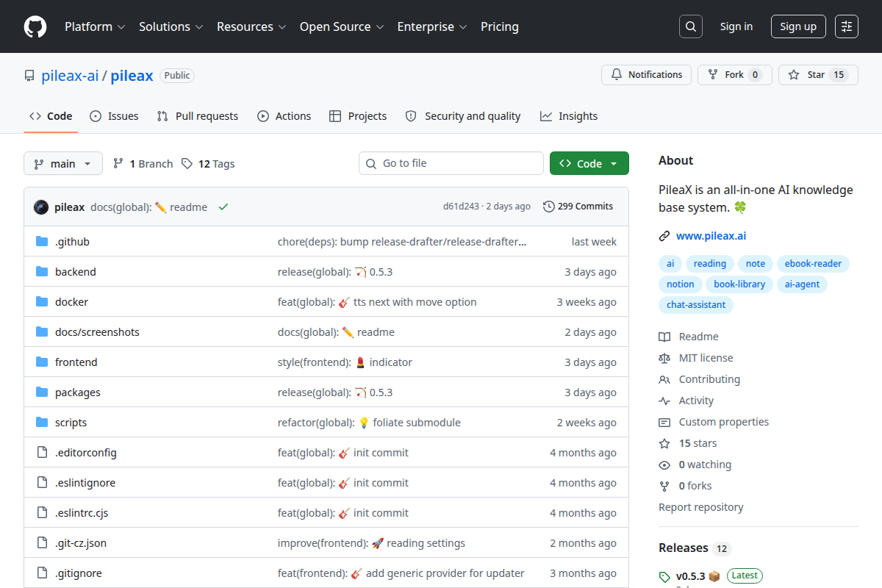Open the .git-cz.json file
The width and height of the screenshot is (882, 588).
81,543
